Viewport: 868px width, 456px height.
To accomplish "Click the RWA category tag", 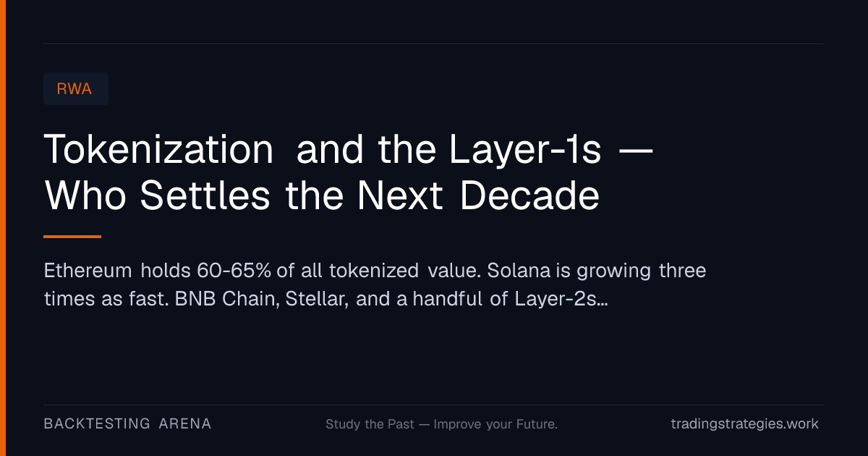I will (76, 89).
